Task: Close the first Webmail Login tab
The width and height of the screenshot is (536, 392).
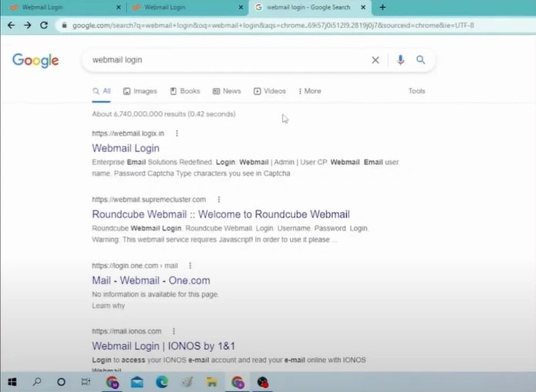Action: pyautogui.click(x=118, y=7)
